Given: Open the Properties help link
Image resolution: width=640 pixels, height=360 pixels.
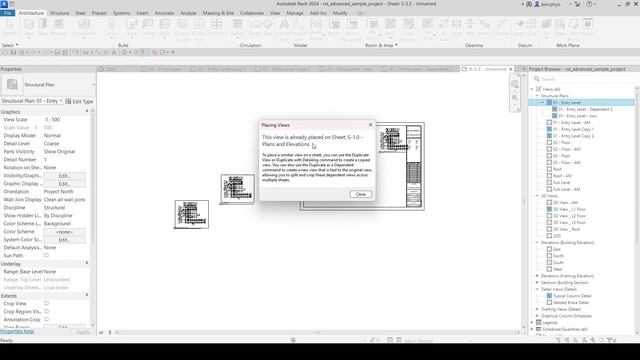Looking at the screenshot, I should [17, 331].
